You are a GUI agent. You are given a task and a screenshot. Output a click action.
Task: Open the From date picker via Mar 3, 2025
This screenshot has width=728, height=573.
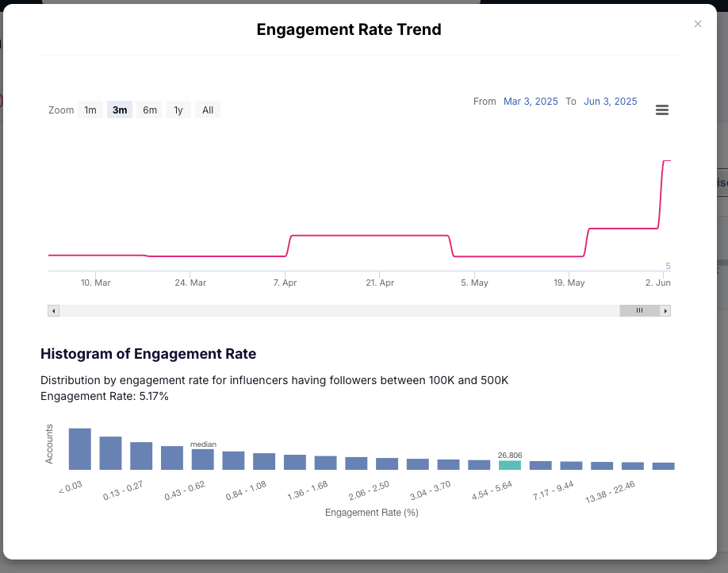coord(531,101)
